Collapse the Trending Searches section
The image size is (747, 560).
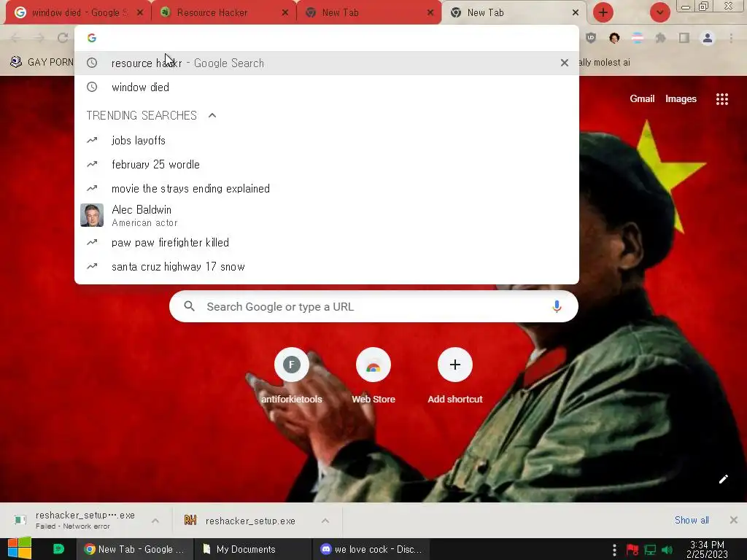pyautogui.click(x=212, y=115)
